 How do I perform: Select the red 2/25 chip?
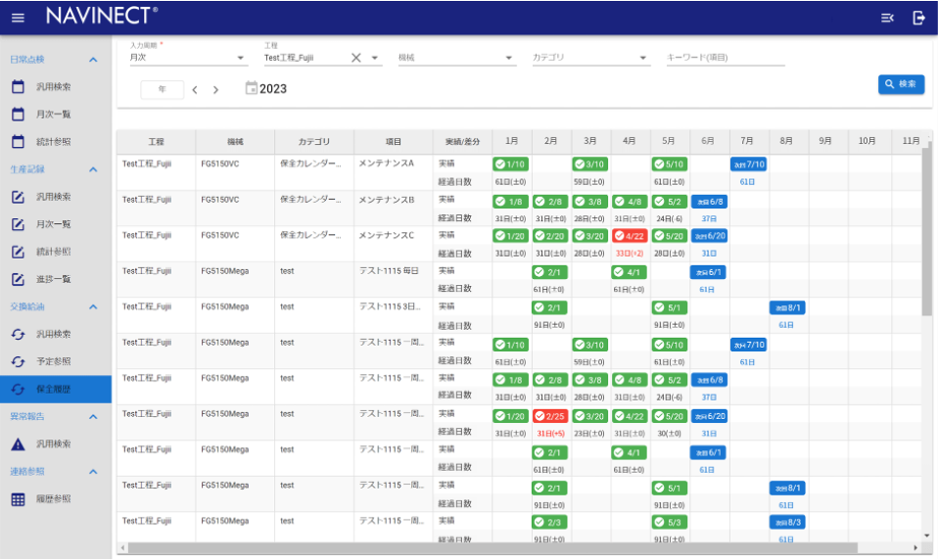pos(549,416)
